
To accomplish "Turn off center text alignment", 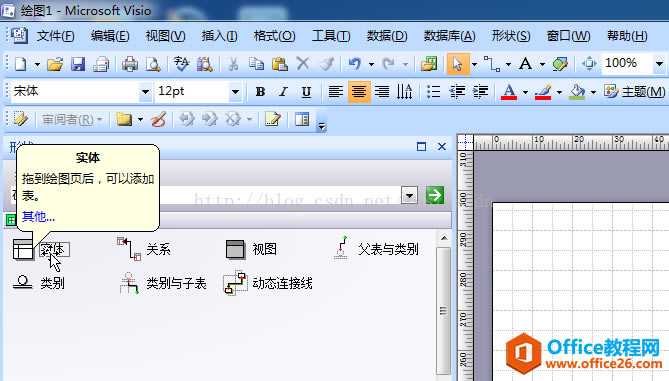I will [x=359, y=92].
